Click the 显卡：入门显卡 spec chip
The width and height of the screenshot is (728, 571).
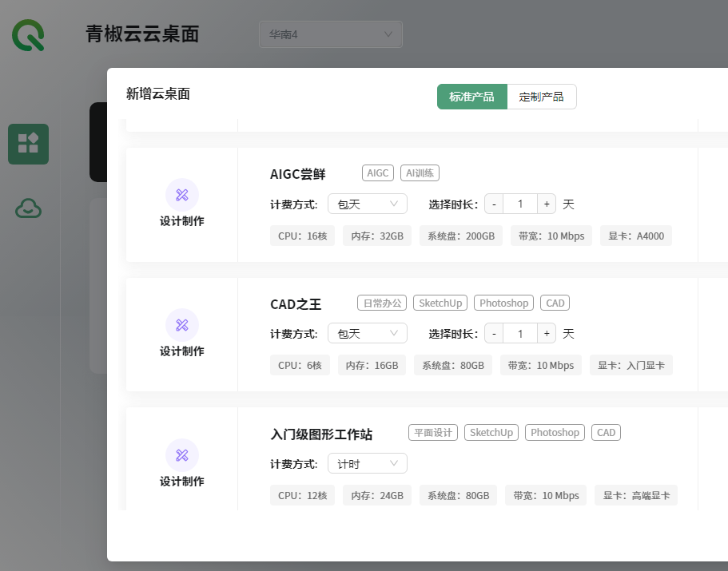(x=631, y=366)
